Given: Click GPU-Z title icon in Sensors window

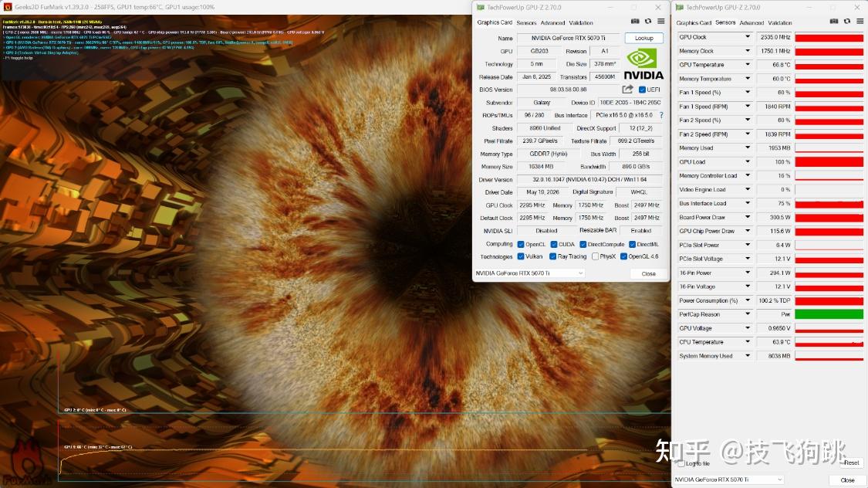Looking at the screenshot, I should pyautogui.click(x=679, y=7).
